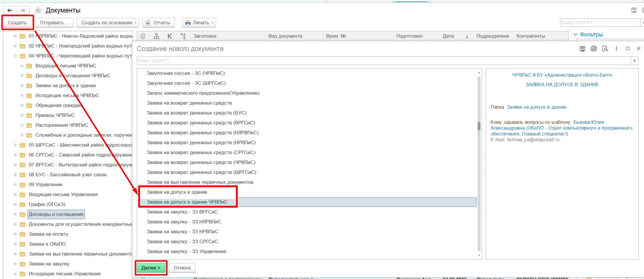Image resolution: width=644 pixels, height=279 pixels.
Task: Open the preview icon in dialog header
Action: [x=605, y=49]
